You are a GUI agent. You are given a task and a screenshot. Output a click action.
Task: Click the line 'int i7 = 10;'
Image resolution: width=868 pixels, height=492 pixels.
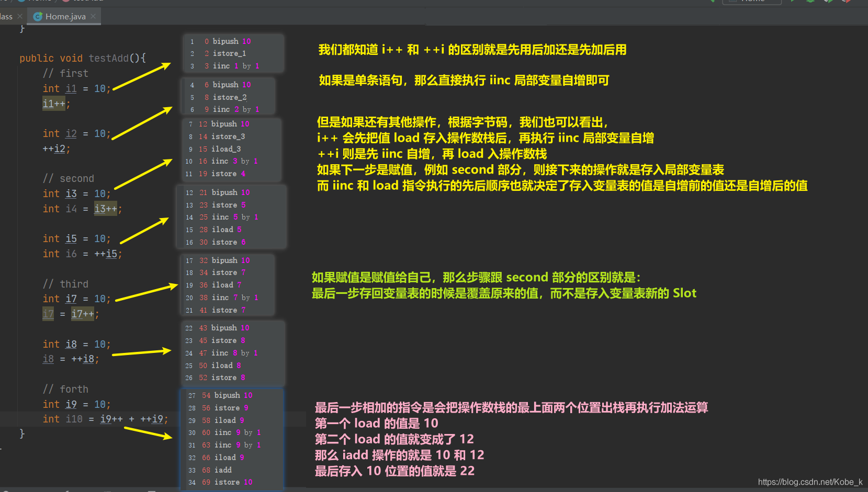pos(77,299)
